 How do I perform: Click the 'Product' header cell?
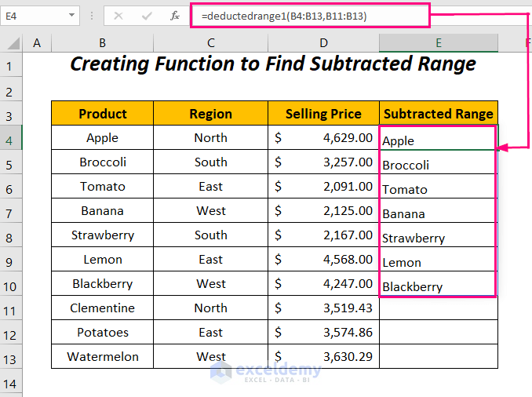click(103, 113)
